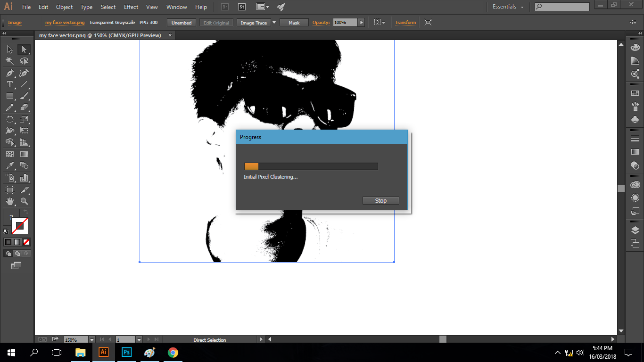
Task: Open the Brushes panel
Action: (635, 107)
